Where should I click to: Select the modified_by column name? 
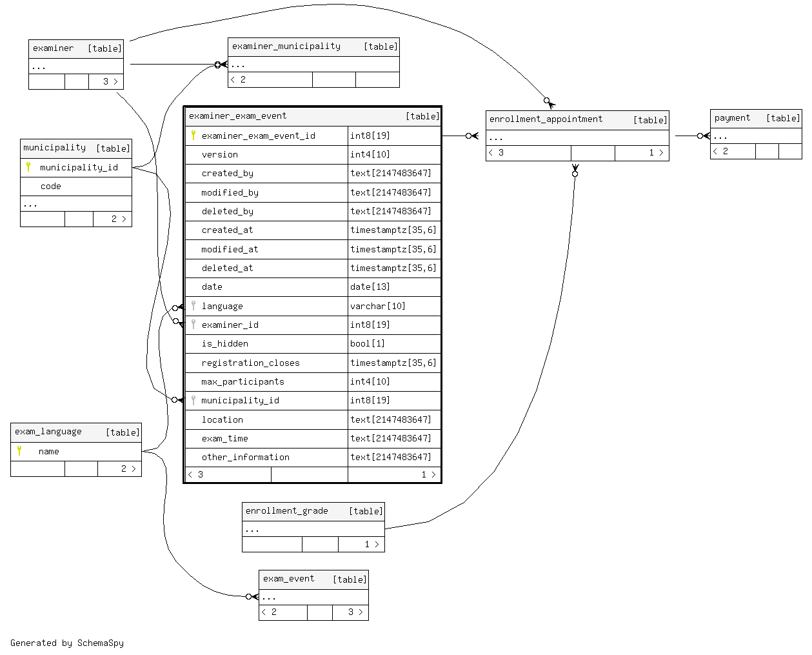(x=230, y=193)
